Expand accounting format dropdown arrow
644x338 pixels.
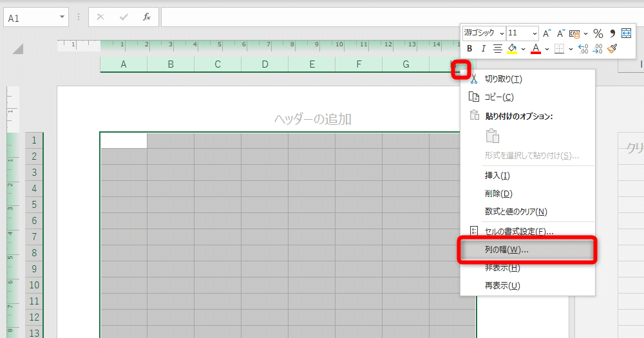pos(585,33)
